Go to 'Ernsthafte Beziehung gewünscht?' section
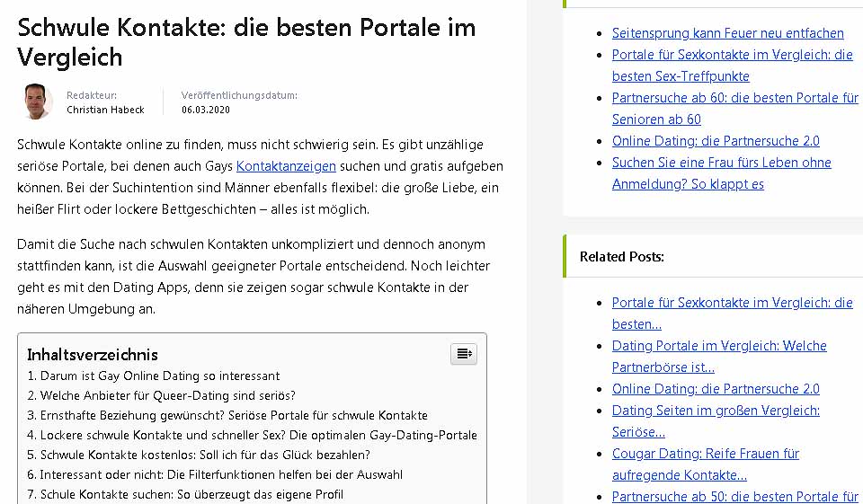 [227, 415]
